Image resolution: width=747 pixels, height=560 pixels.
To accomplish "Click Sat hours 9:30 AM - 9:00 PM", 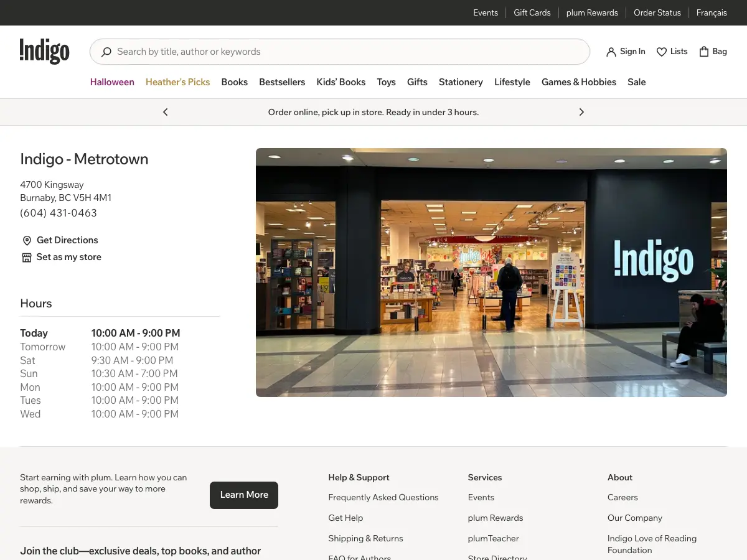I will click(133, 360).
